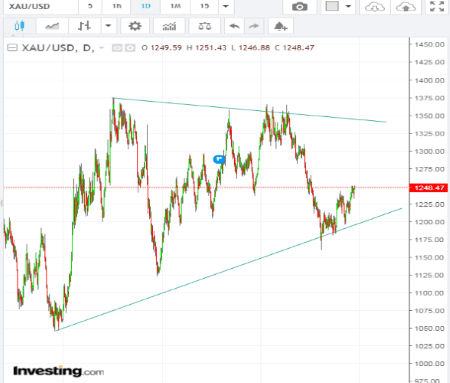Select the upper descending trendline
450x383 pixels.
(250, 110)
